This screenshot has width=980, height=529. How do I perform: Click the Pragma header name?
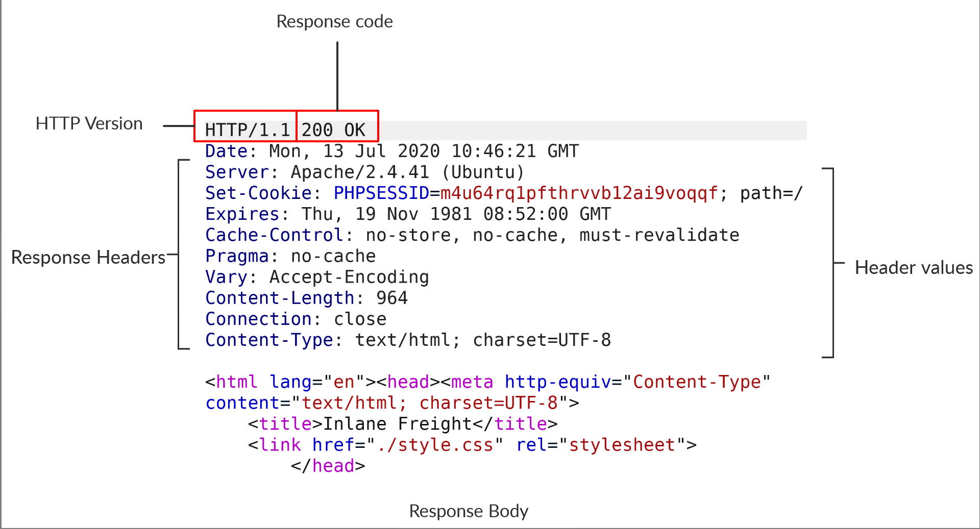[236, 256]
